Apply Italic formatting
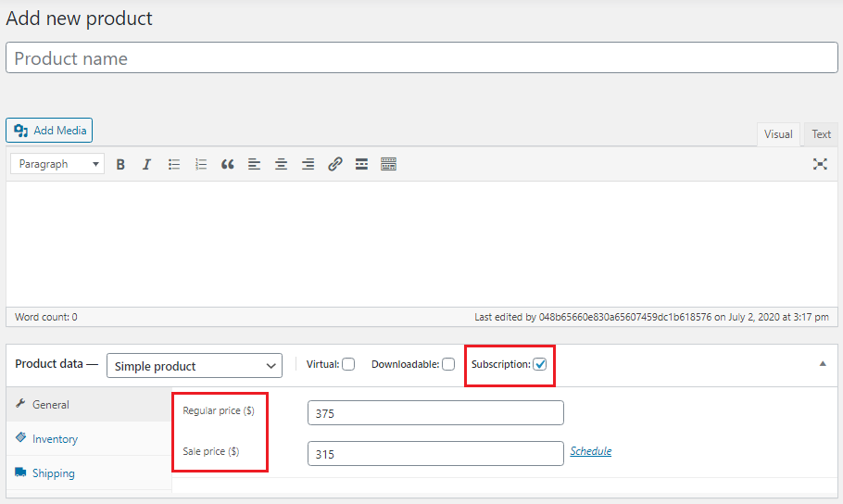Screen dimensions: 843x504 146,165
